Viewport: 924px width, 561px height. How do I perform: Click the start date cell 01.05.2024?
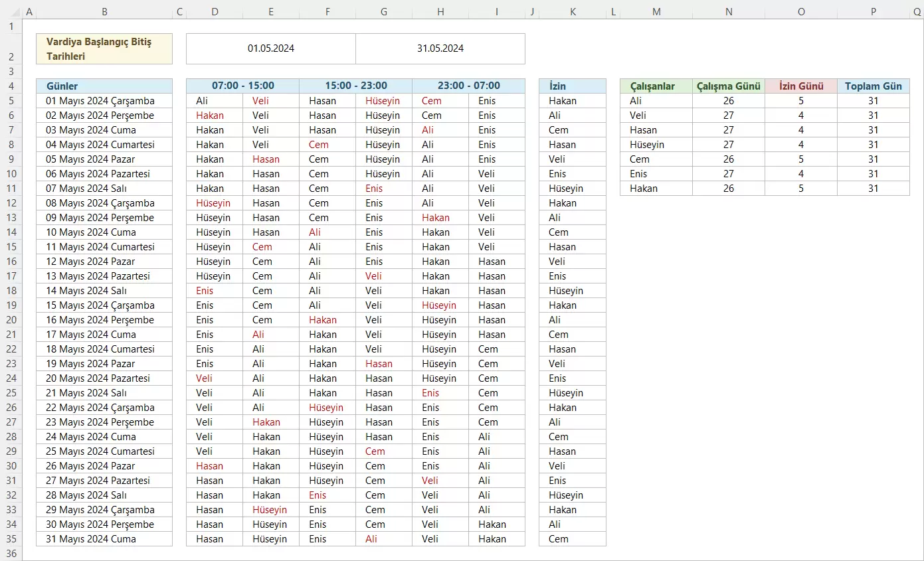pos(270,48)
